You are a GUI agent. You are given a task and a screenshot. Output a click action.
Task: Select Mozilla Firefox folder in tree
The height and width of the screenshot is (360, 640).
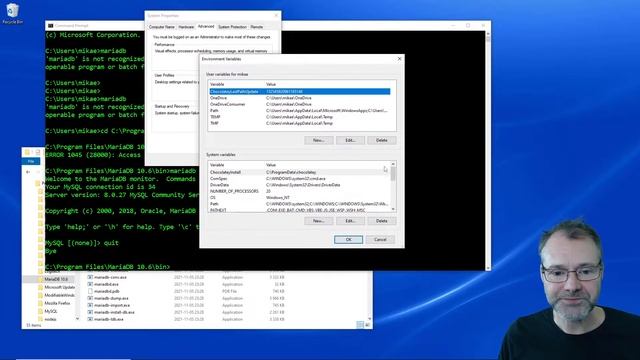tap(58, 303)
